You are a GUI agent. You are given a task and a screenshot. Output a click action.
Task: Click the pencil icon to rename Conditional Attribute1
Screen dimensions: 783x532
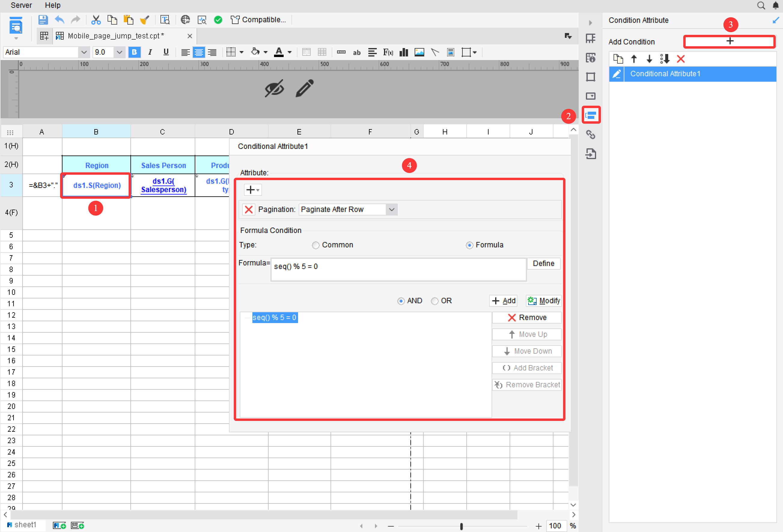617,74
